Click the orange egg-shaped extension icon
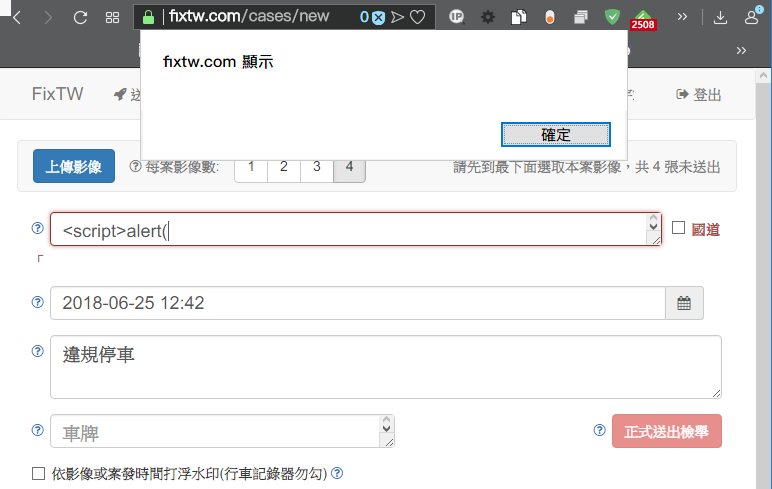 (x=549, y=18)
